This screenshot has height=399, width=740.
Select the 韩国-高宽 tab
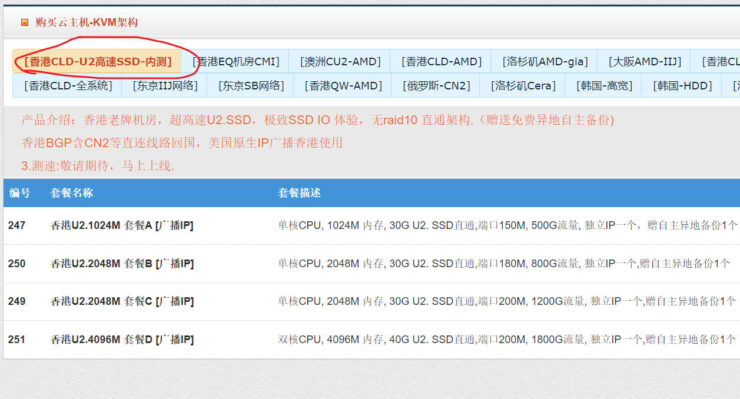(x=604, y=86)
